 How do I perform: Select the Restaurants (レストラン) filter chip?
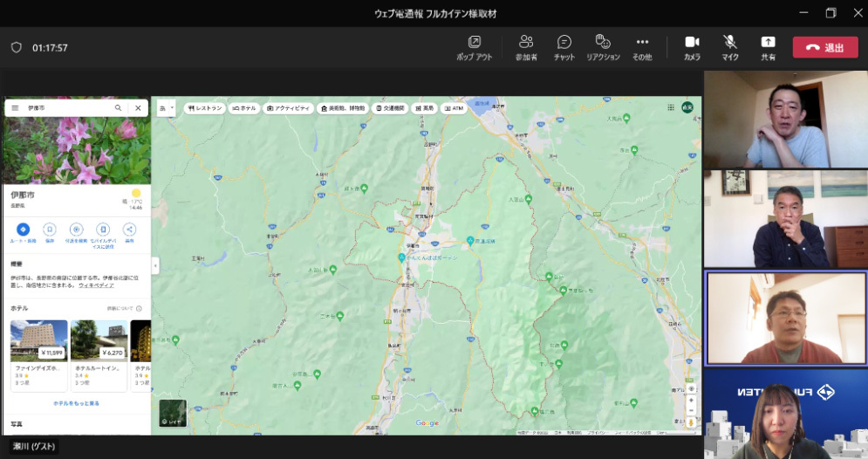tap(205, 108)
